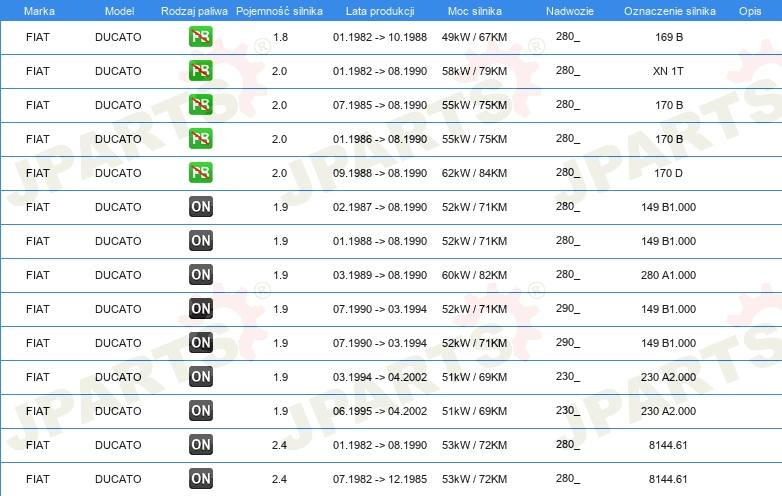
Task: Click the PB fuel icon in the XN 1T row
Action: coord(200,71)
